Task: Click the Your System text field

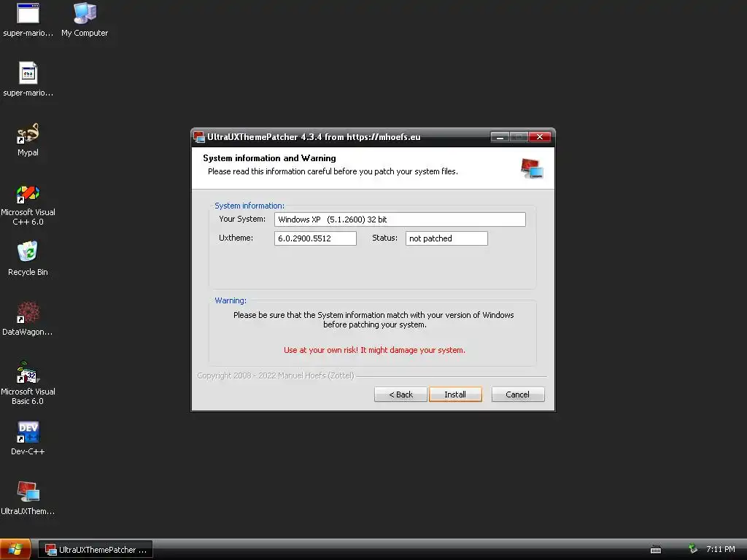Action: click(x=400, y=219)
